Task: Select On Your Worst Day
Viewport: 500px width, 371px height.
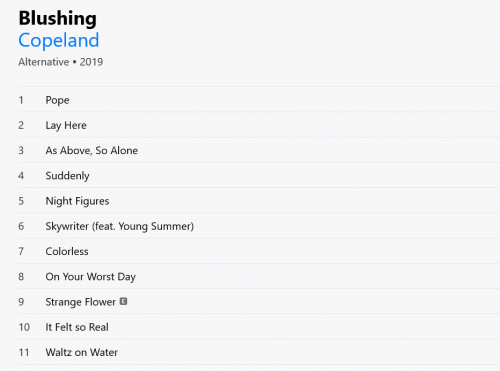Action: pos(91,277)
